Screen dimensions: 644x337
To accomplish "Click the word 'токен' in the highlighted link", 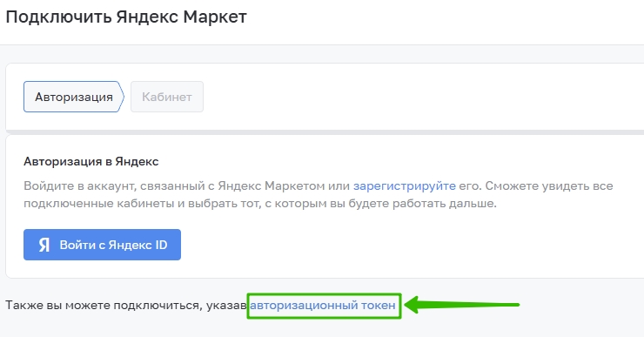I will click(379, 306).
